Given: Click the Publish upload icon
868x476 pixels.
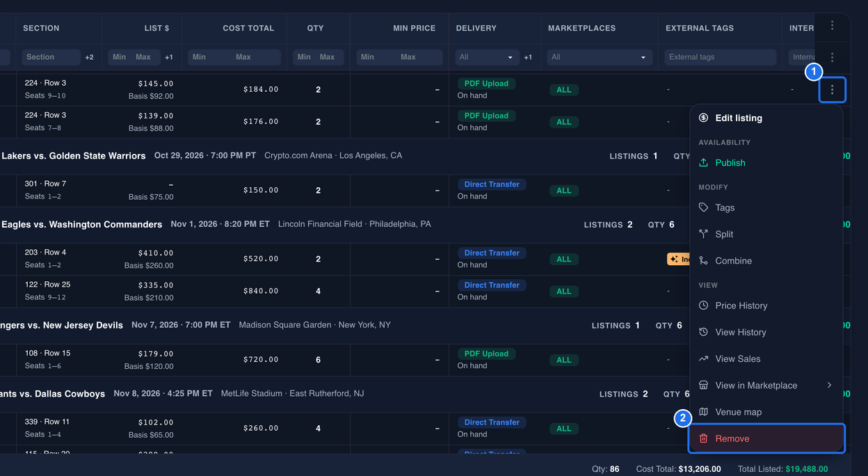Looking at the screenshot, I should click(x=703, y=163).
